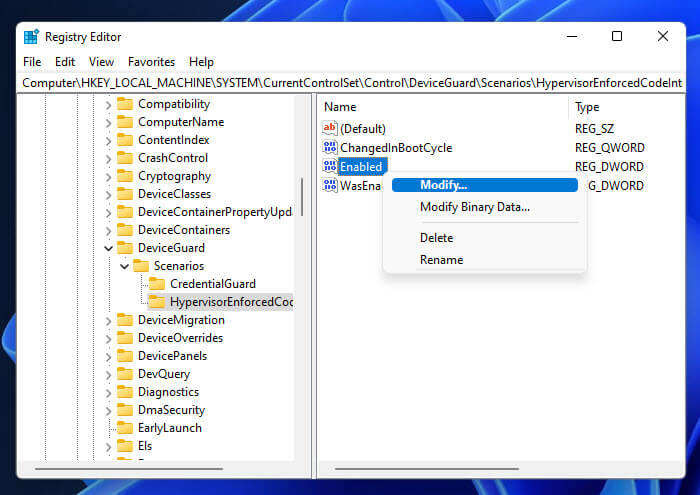Open the Edit menu
Image resolution: width=700 pixels, height=495 pixels.
pos(65,62)
